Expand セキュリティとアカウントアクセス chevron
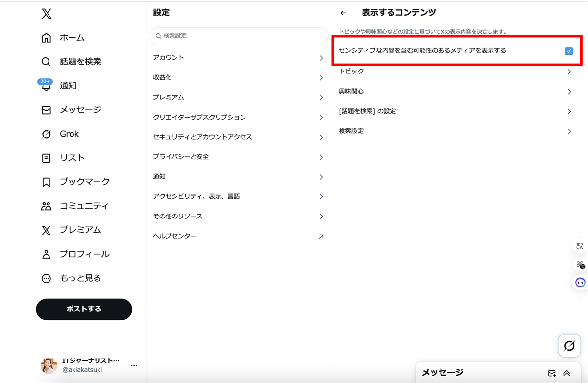This screenshot has width=588, height=383. pos(321,137)
